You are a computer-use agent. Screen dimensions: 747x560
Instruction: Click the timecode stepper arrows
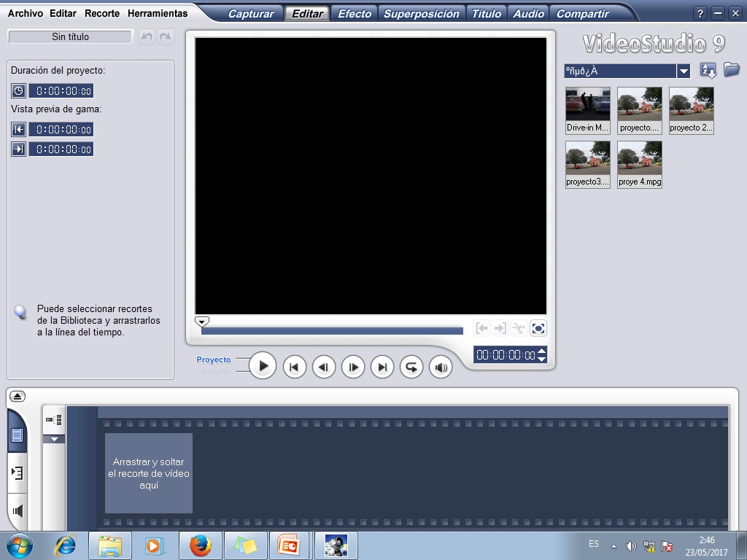[541, 355]
